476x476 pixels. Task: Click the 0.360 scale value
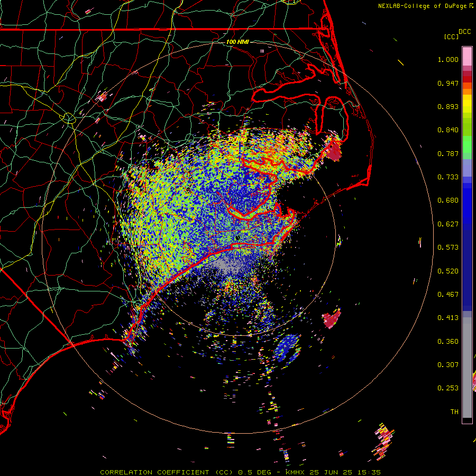tap(448, 342)
